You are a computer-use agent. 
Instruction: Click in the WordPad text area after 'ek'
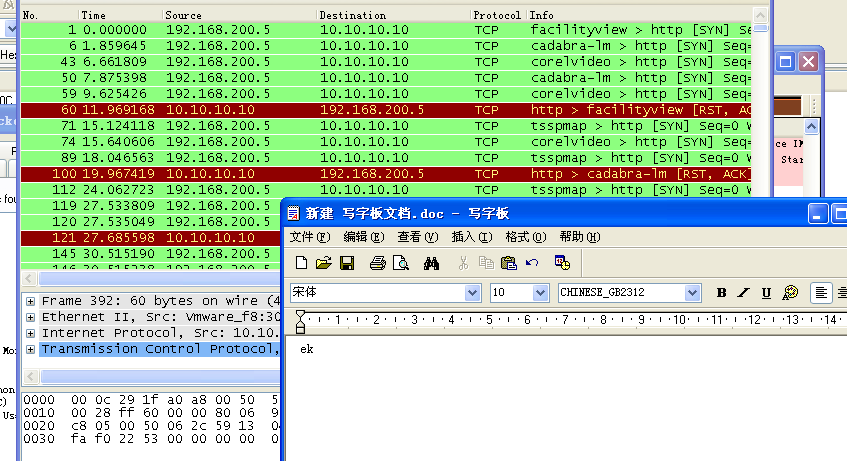pyautogui.click(x=315, y=349)
